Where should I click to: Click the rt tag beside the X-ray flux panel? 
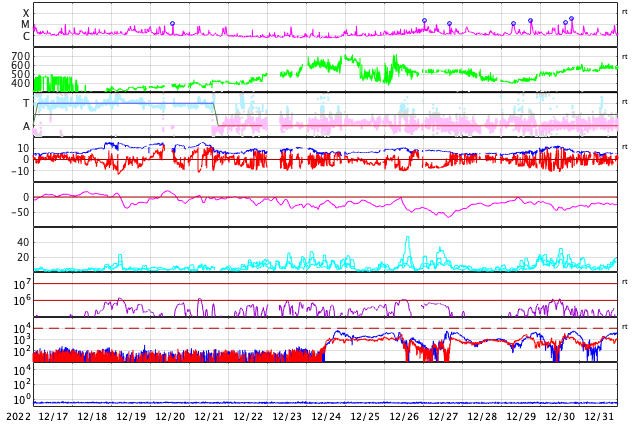(x=625, y=12)
